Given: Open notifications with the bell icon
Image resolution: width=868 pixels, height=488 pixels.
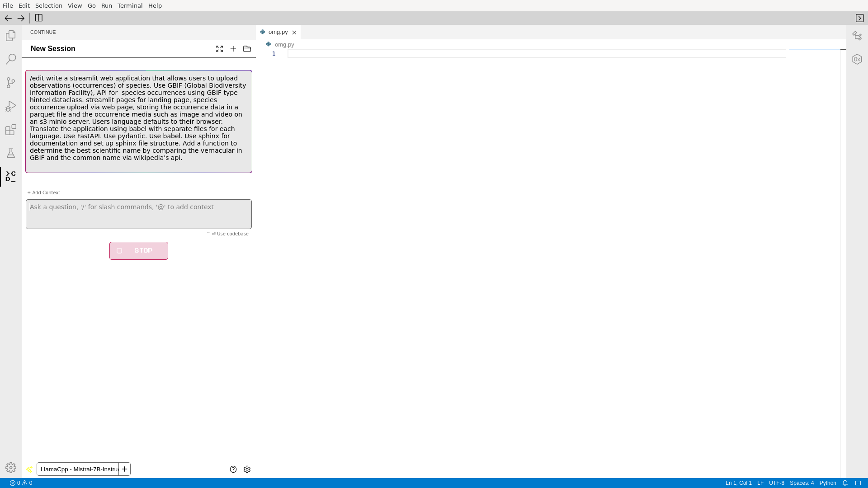Looking at the screenshot, I should [x=845, y=483].
